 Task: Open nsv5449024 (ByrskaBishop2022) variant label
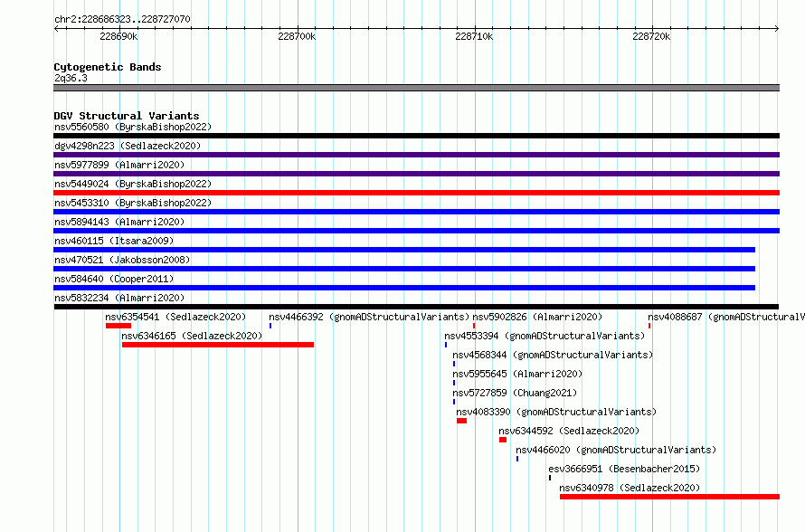click(133, 184)
